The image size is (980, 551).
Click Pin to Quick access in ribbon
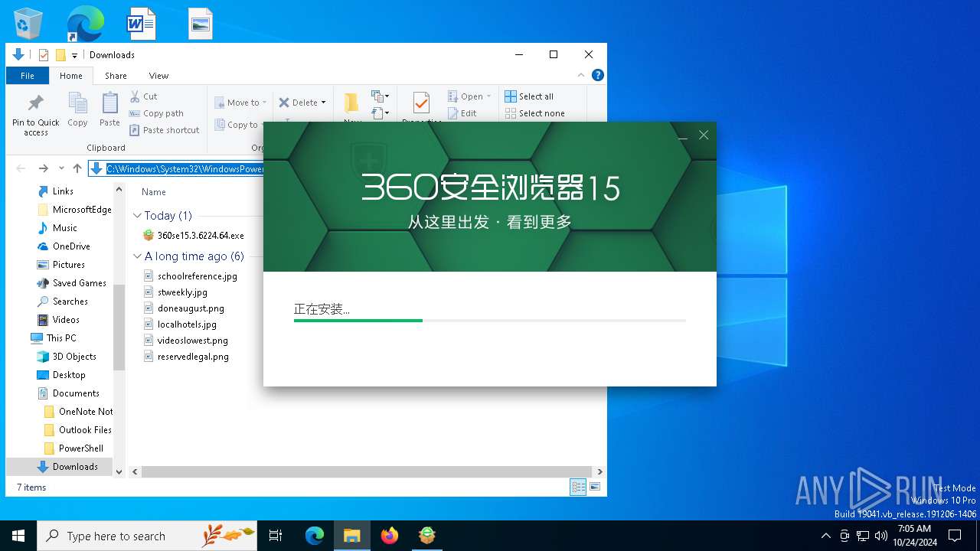[x=35, y=115]
